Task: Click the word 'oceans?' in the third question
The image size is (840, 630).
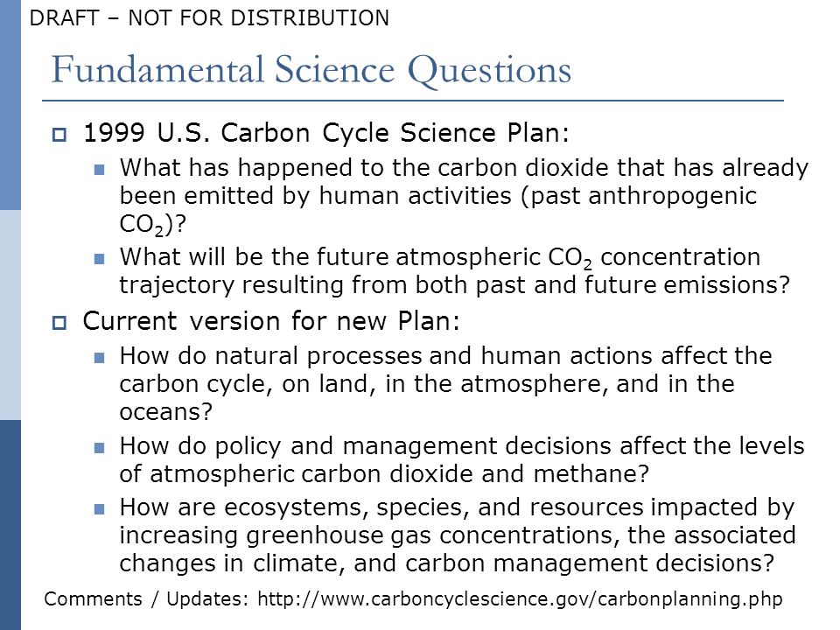Action: click(166, 412)
